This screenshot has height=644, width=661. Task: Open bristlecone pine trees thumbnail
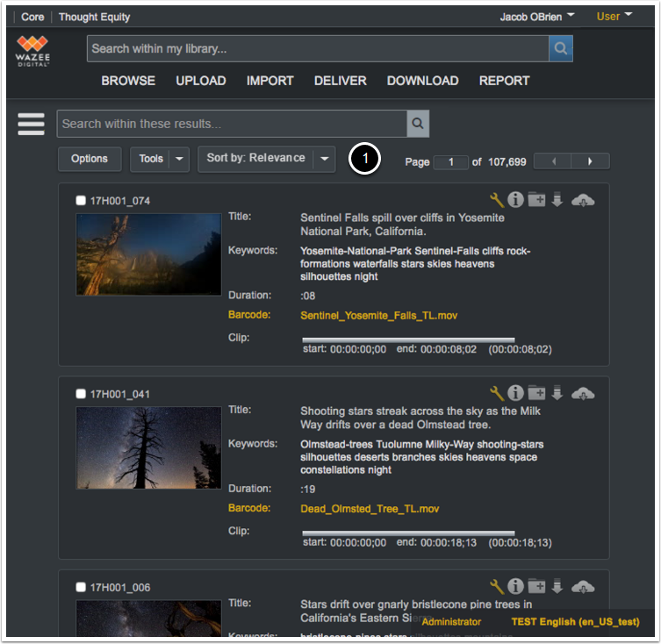tap(148, 619)
